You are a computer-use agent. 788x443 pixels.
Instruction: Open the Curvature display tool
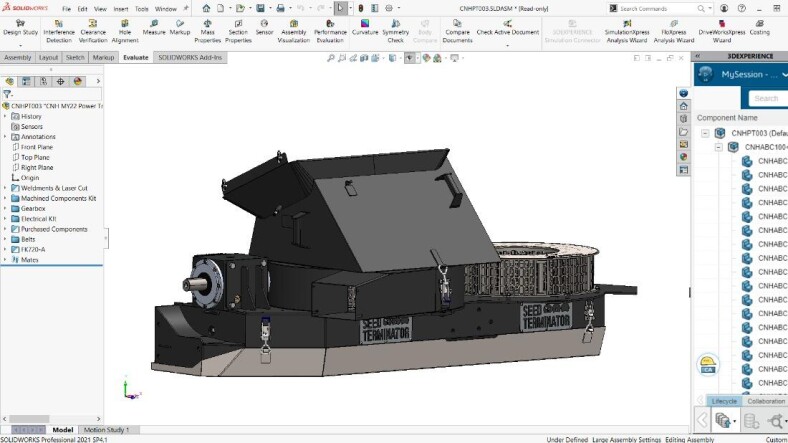point(365,26)
